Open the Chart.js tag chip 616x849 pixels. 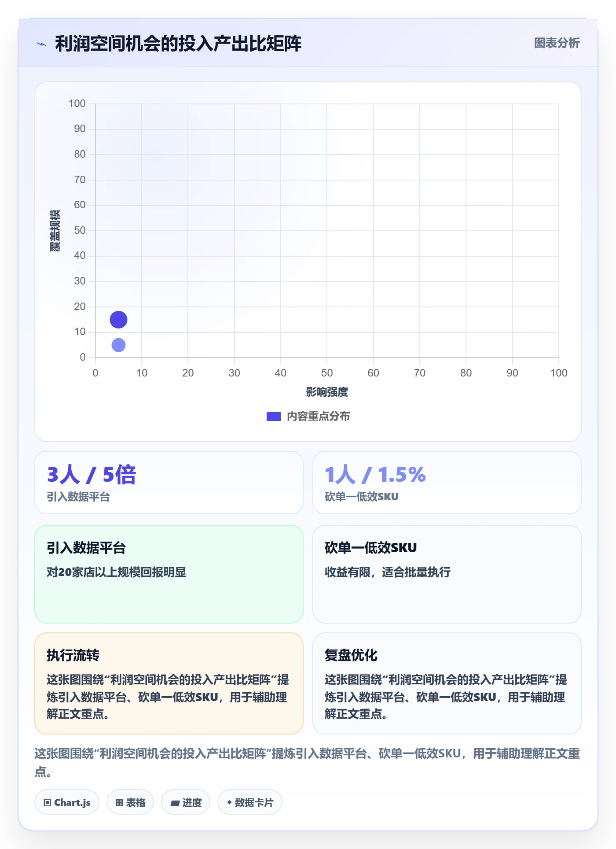pyautogui.click(x=67, y=802)
